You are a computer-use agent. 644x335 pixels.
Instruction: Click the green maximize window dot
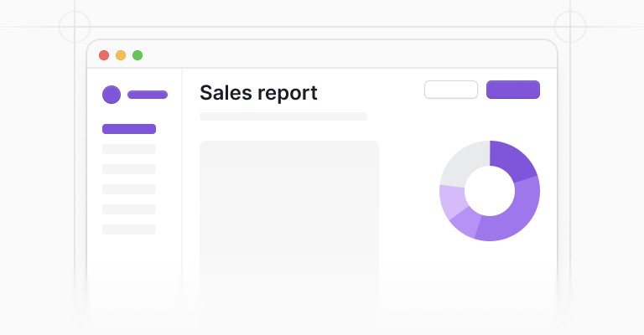coord(138,55)
